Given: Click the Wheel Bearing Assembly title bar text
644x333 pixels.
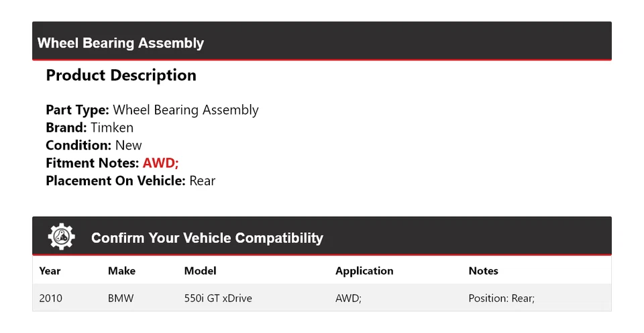Looking at the screenshot, I should pos(121,43).
